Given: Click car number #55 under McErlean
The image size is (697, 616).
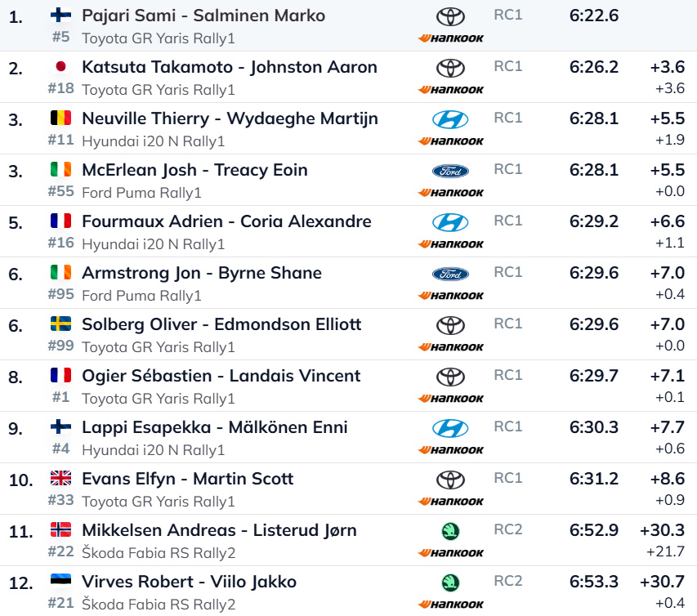Looking at the screenshot, I should coord(60,192).
